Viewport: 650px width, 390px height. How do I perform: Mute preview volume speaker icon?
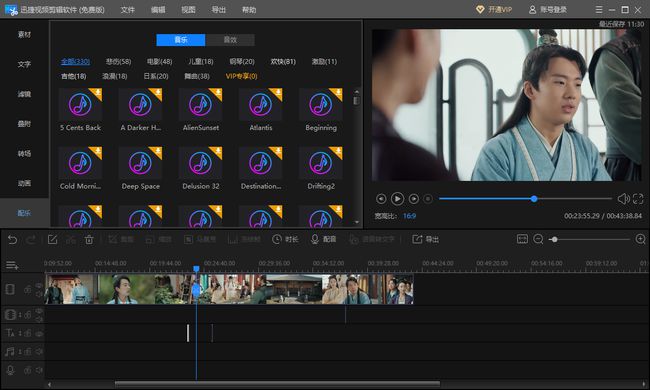(x=623, y=199)
